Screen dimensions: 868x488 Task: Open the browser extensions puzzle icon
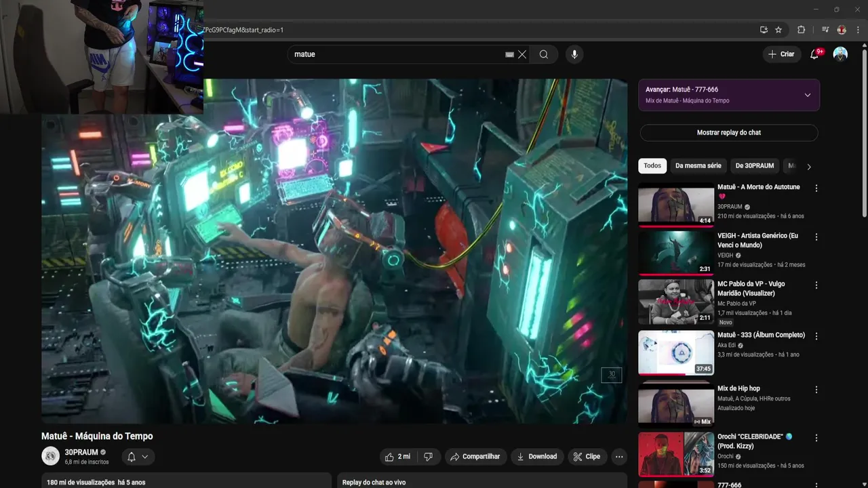click(x=801, y=30)
